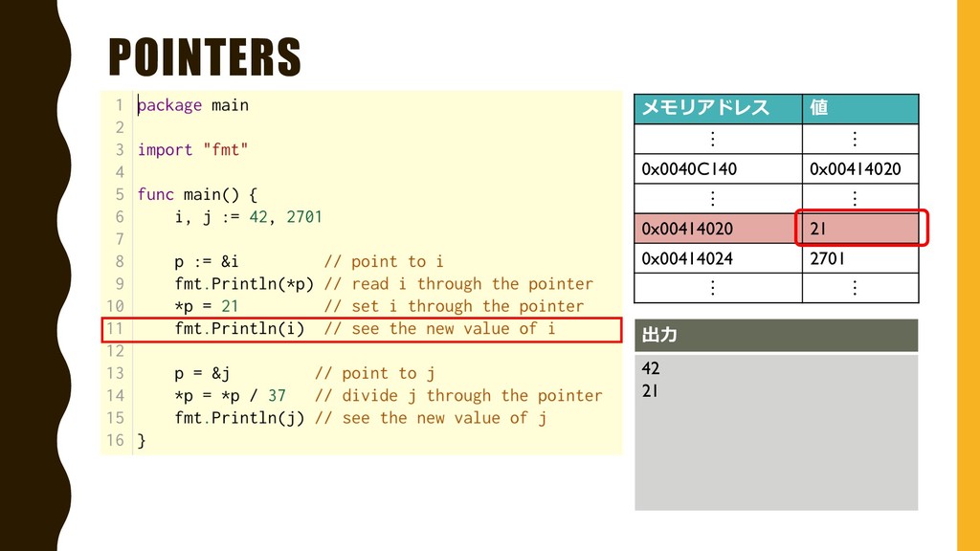Select the '*p = *p / 37' line

click(230, 395)
